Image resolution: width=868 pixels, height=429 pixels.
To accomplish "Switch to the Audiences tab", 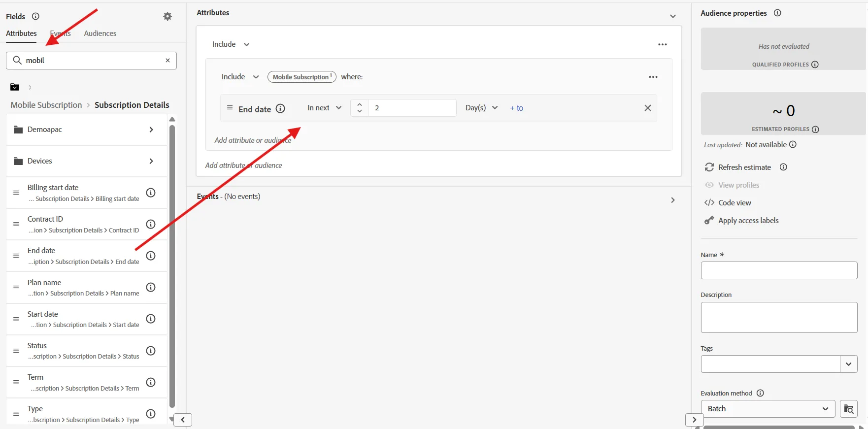I will pyautogui.click(x=100, y=33).
